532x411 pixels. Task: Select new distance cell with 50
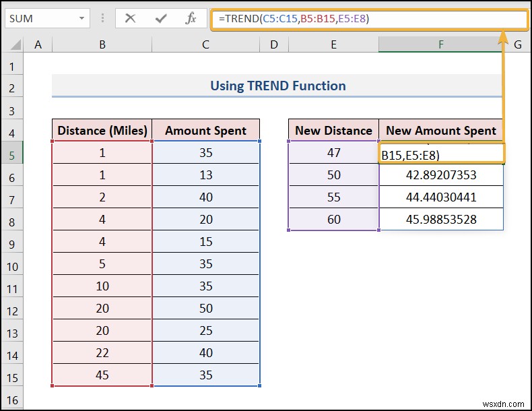[x=333, y=175]
